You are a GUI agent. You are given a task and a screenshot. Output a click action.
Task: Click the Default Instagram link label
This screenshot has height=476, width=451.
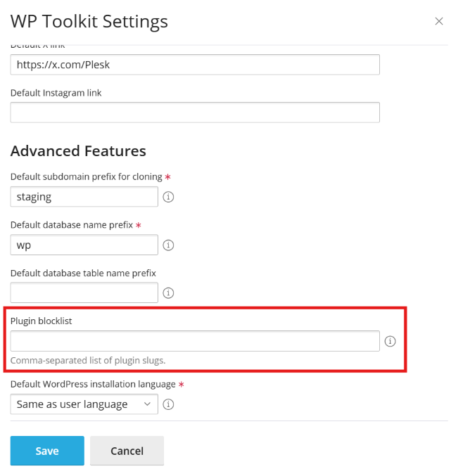click(56, 93)
